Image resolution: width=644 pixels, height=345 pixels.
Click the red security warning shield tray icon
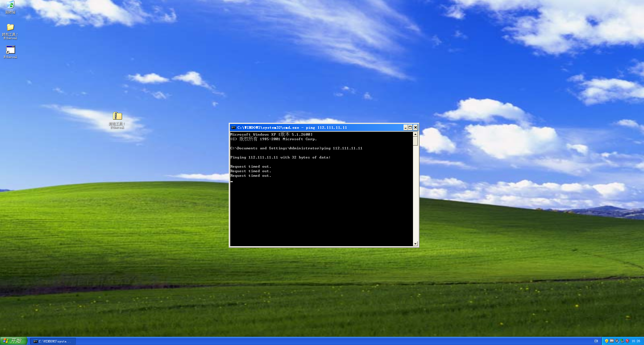(x=627, y=341)
